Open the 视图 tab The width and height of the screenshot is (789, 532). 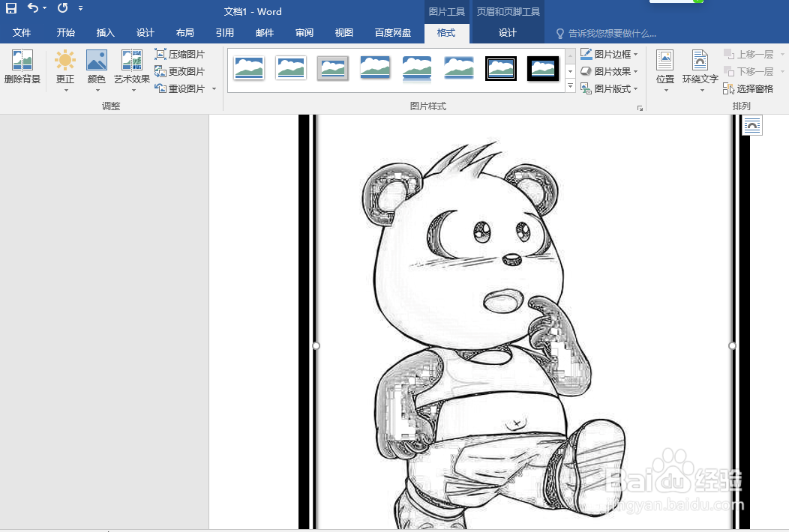(x=343, y=33)
